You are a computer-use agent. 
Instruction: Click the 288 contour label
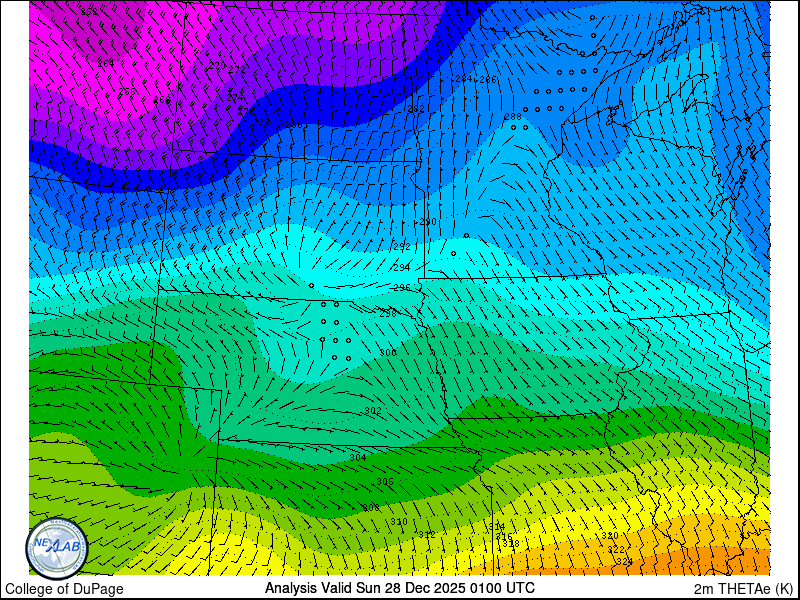coord(513,117)
